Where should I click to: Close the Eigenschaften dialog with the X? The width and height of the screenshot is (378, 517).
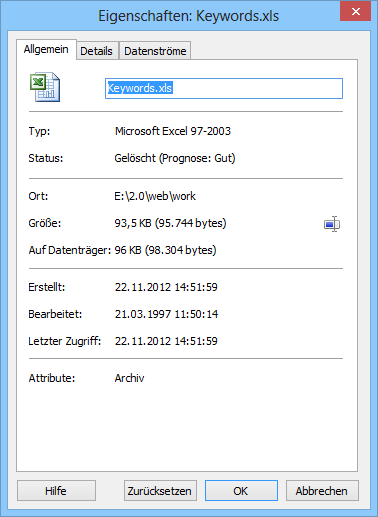355,11
